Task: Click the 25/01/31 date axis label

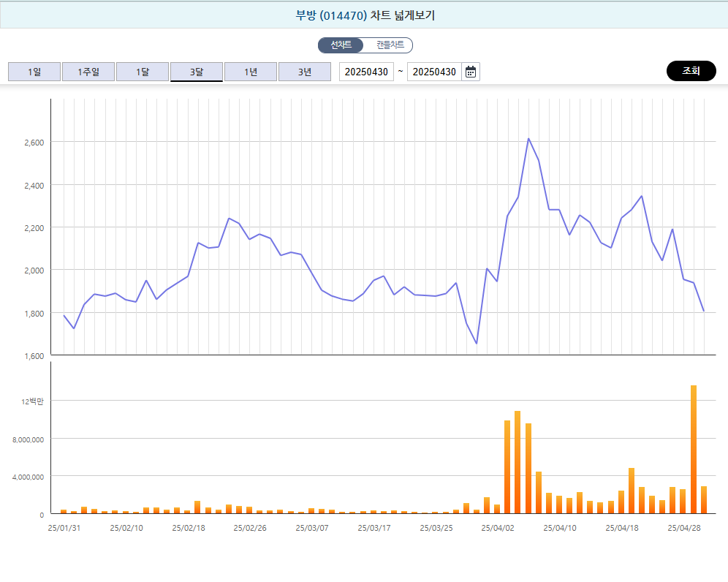Action: (64, 528)
